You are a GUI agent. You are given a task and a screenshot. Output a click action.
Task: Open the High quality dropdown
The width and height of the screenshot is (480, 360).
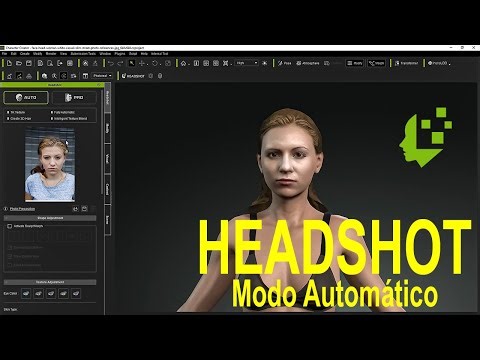click(x=247, y=63)
